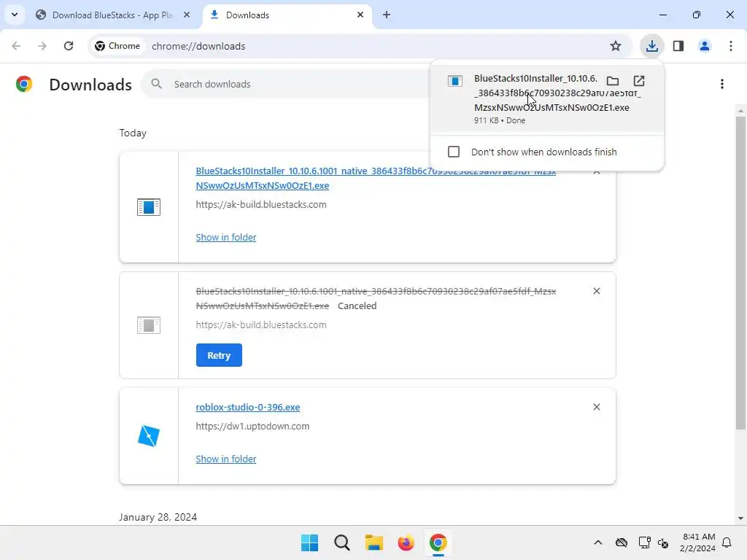Open File Explorer from the taskbar
747x560 pixels.
click(374, 542)
